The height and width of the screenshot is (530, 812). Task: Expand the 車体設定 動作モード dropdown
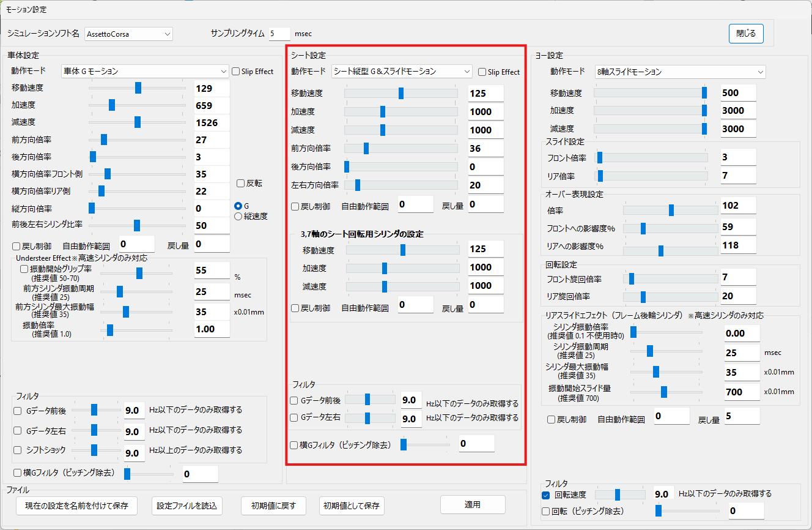click(145, 71)
